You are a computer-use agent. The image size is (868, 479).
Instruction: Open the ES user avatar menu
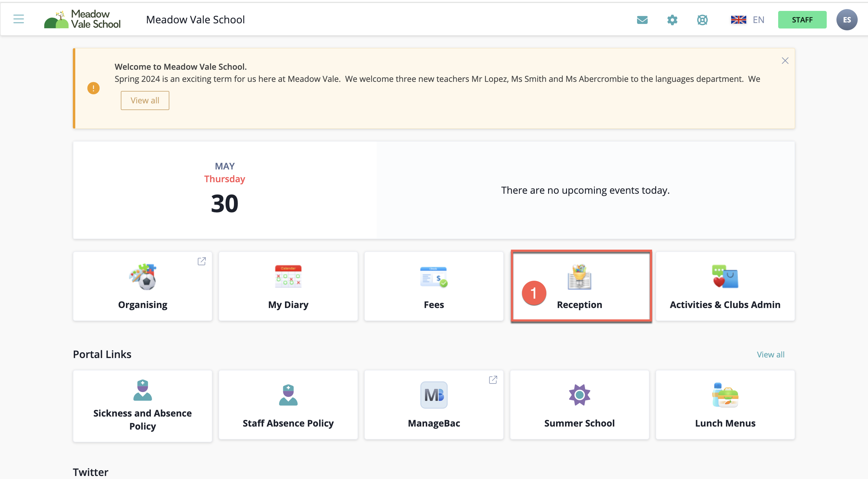tap(846, 20)
